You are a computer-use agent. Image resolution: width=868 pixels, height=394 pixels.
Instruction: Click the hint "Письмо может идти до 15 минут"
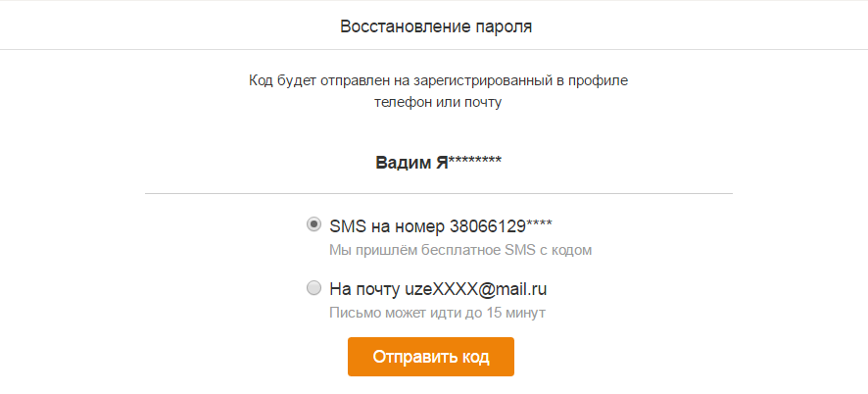tap(437, 314)
